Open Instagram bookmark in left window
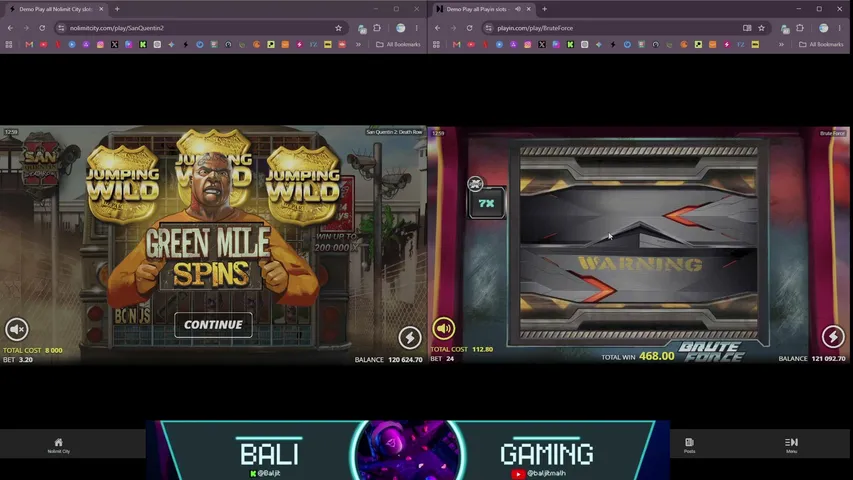Image resolution: width=853 pixels, height=480 pixels. pos(100,45)
